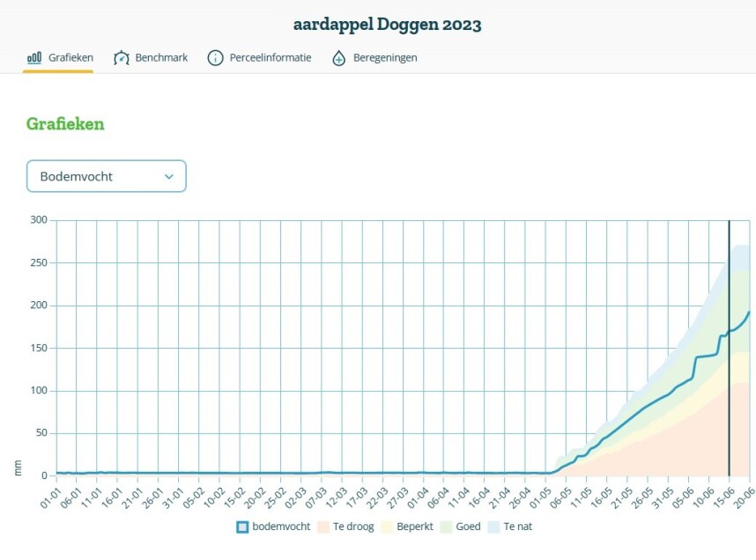This screenshot has height=560, width=756.
Task: Click the Te droog orange swatch
Action: pos(323,527)
